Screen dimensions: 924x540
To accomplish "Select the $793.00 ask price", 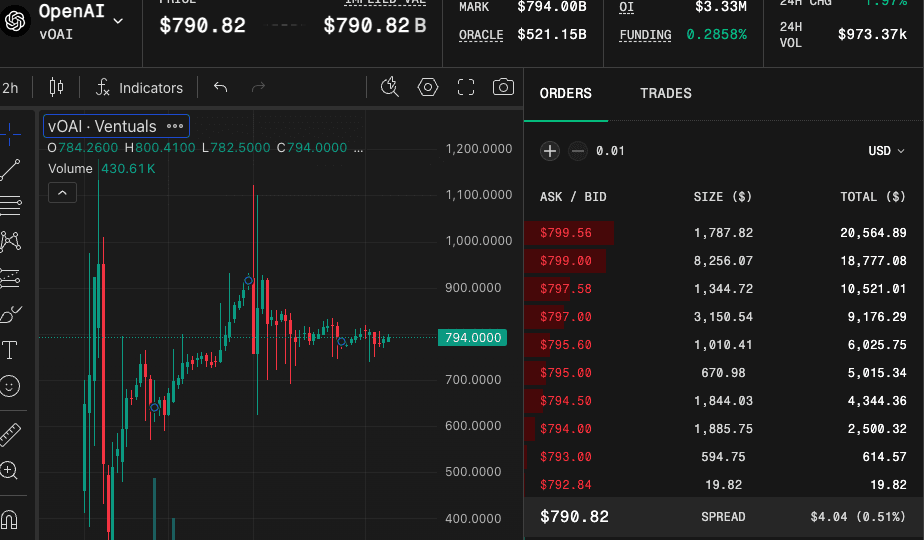I will click(x=566, y=457).
